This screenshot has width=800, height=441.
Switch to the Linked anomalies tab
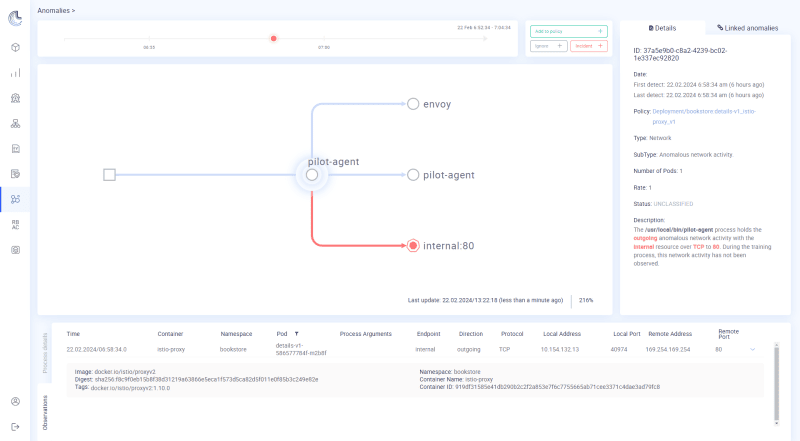pos(748,28)
